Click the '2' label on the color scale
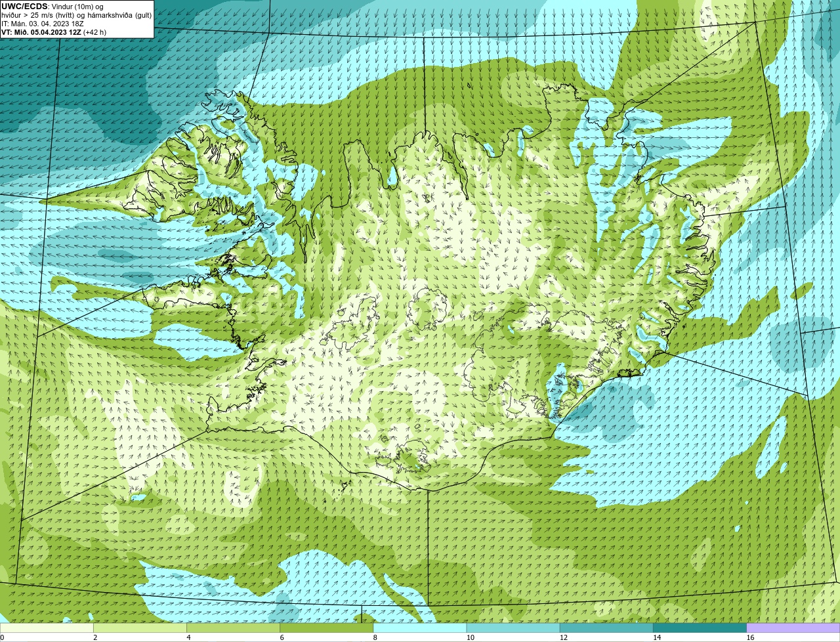Viewport: 840px width, 642px height. [x=95, y=637]
